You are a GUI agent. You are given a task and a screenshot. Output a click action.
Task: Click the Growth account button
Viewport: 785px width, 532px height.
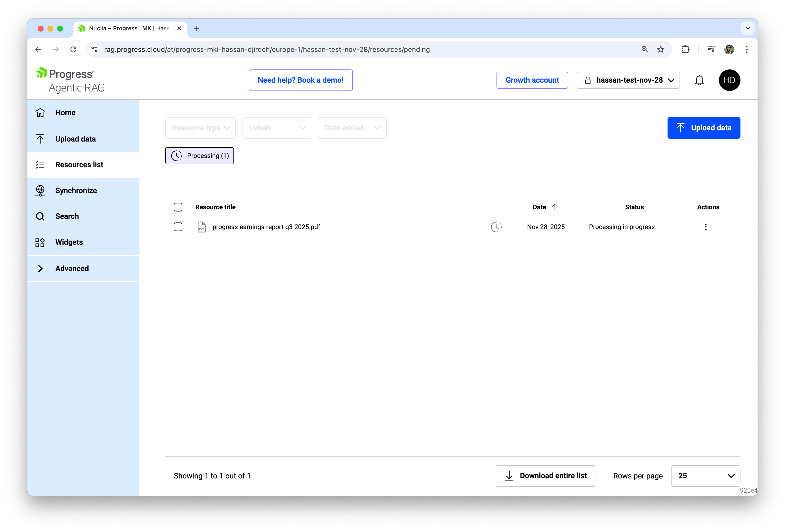click(x=532, y=80)
